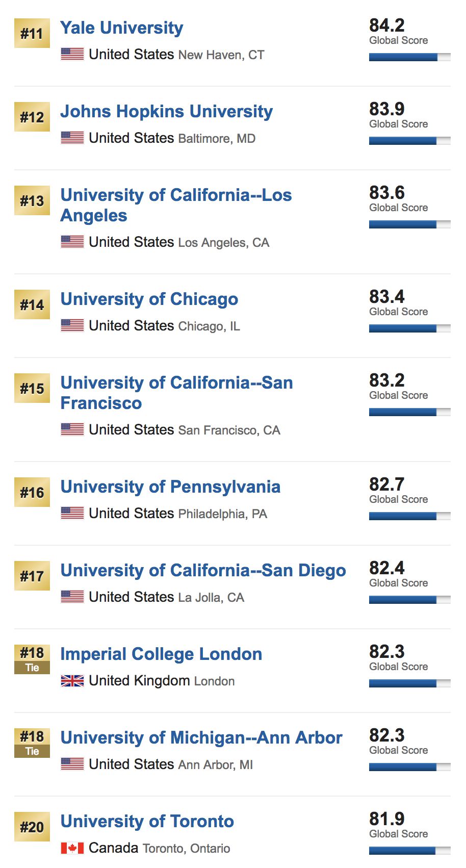The image size is (466, 868).
Task: Click University of California--San Diego link
Action: (203, 571)
